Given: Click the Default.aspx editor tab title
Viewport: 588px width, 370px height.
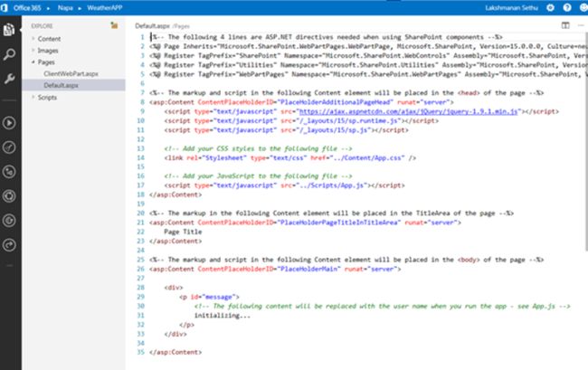Looking at the screenshot, I should tap(152, 26).
